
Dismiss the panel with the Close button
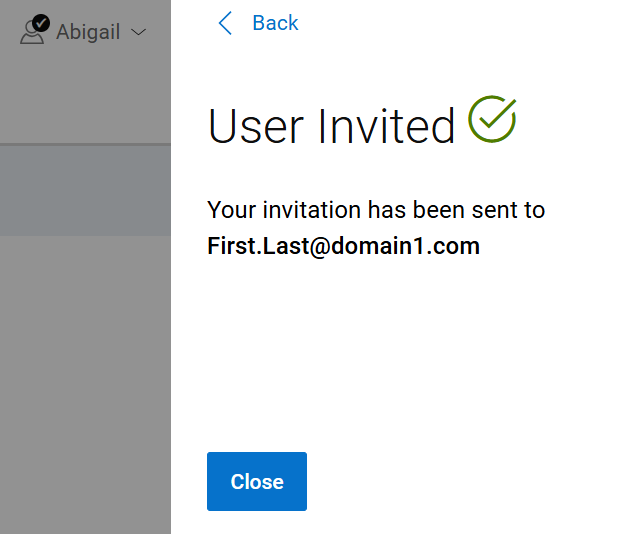click(x=257, y=481)
